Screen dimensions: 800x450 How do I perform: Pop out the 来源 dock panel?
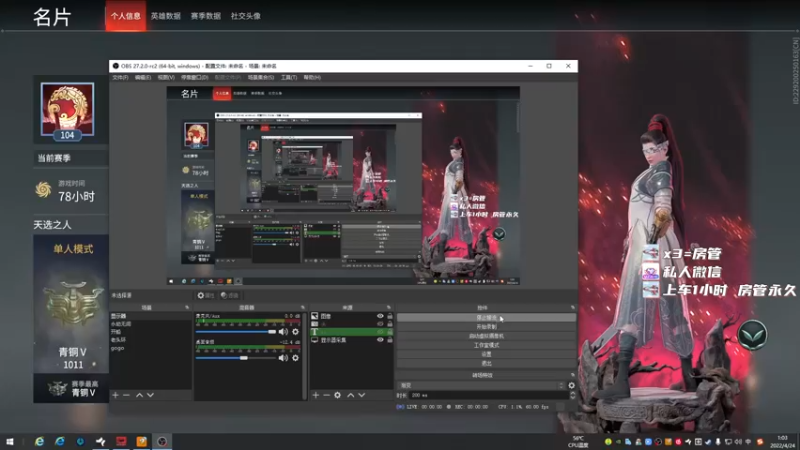click(x=389, y=308)
